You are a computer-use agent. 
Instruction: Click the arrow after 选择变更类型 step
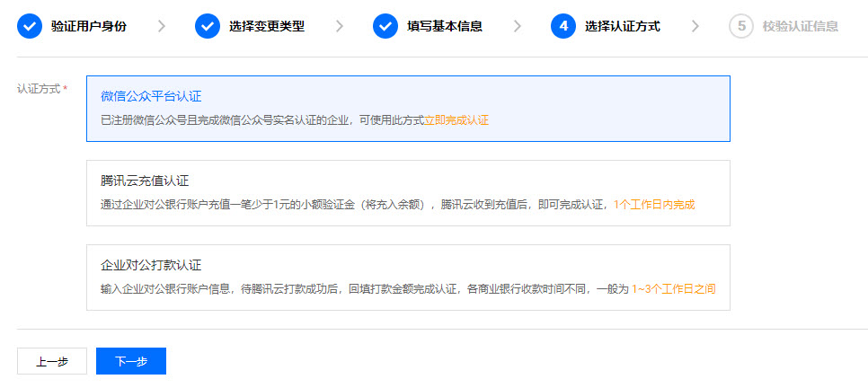340,26
